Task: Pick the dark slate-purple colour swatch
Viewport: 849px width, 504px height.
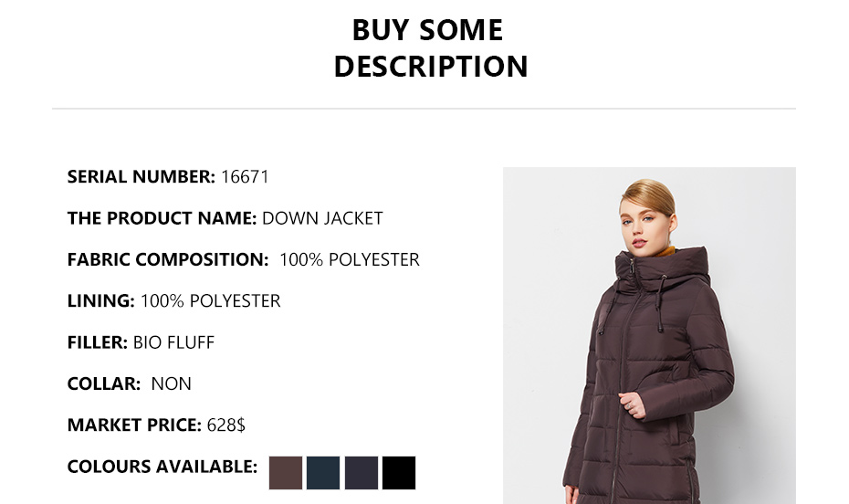Action: (362, 473)
